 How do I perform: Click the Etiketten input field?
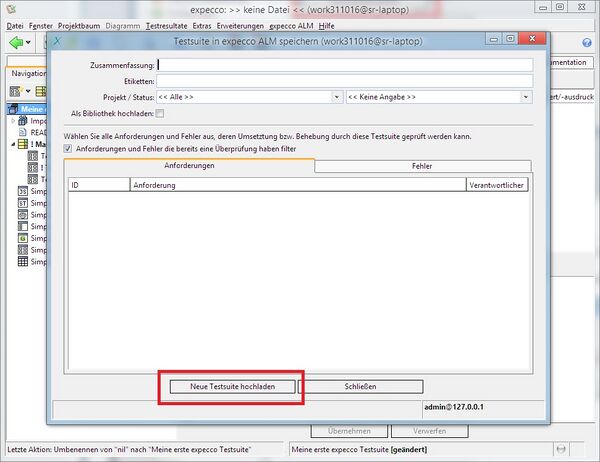pos(345,81)
